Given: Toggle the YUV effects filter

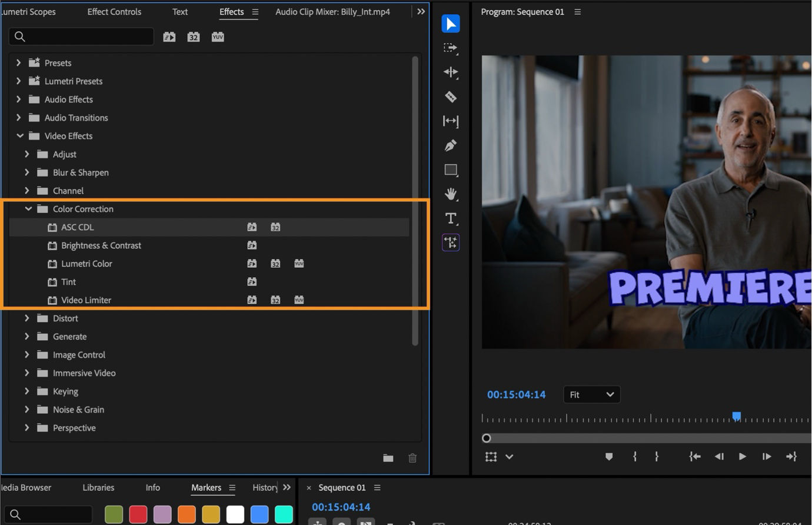Looking at the screenshot, I should pos(218,36).
